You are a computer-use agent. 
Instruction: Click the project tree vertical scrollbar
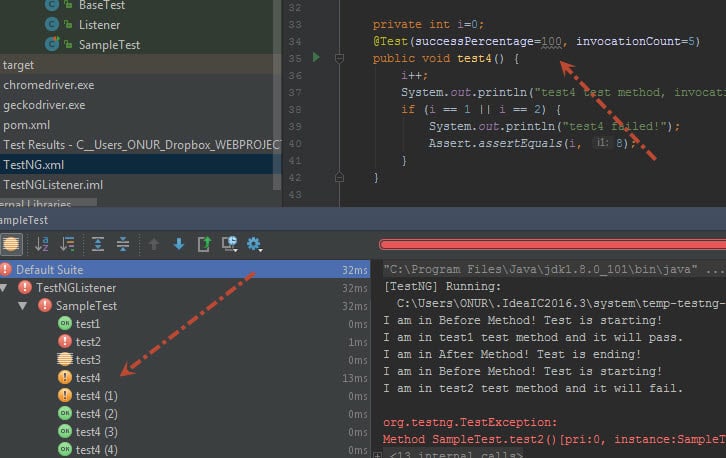(x=277, y=95)
